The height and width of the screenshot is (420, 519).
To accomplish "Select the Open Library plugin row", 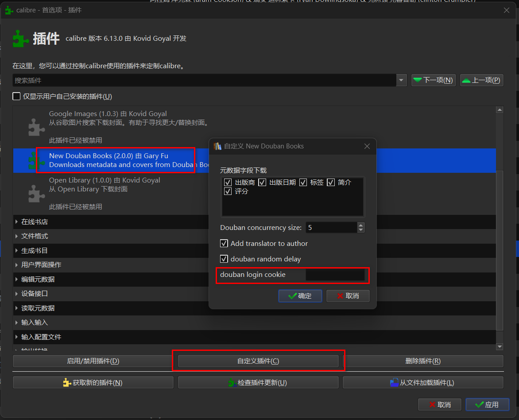I will point(254,194).
